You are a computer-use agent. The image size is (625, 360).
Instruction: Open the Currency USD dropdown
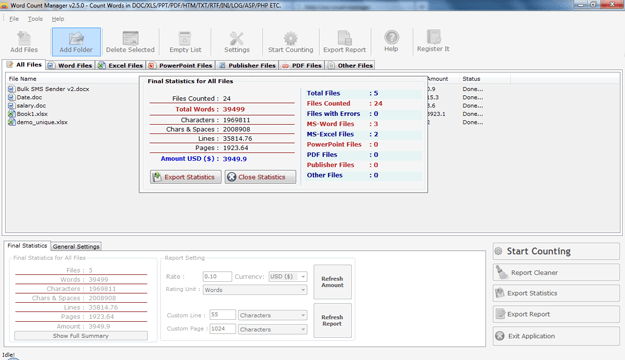tap(288, 276)
